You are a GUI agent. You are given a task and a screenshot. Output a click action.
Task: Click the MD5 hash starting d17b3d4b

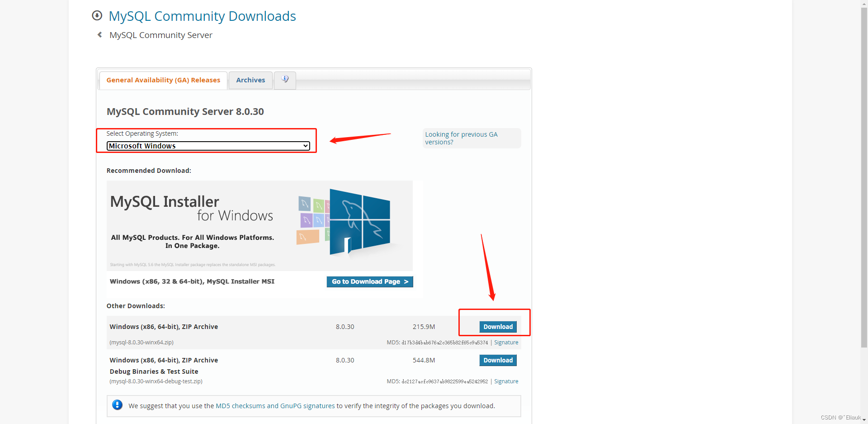click(x=445, y=343)
